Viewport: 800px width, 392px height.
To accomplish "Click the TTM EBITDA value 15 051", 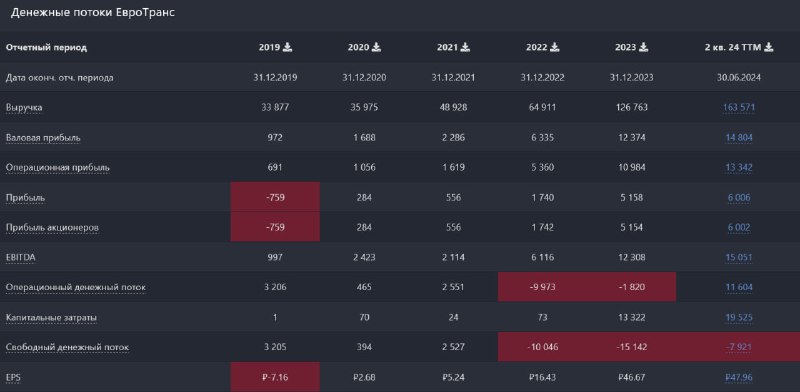I will [739, 257].
